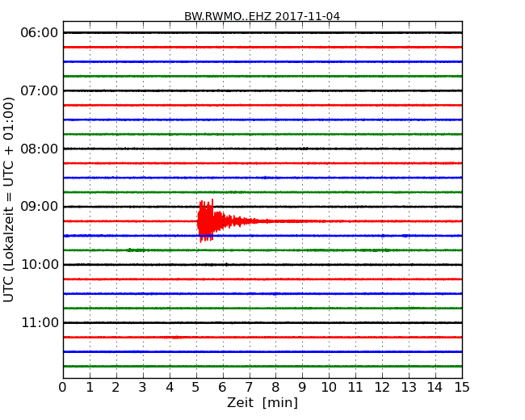Click the x-axis tick label 2
Image resolution: width=525 pixels, height=420 pixels.
coord(115,387)
